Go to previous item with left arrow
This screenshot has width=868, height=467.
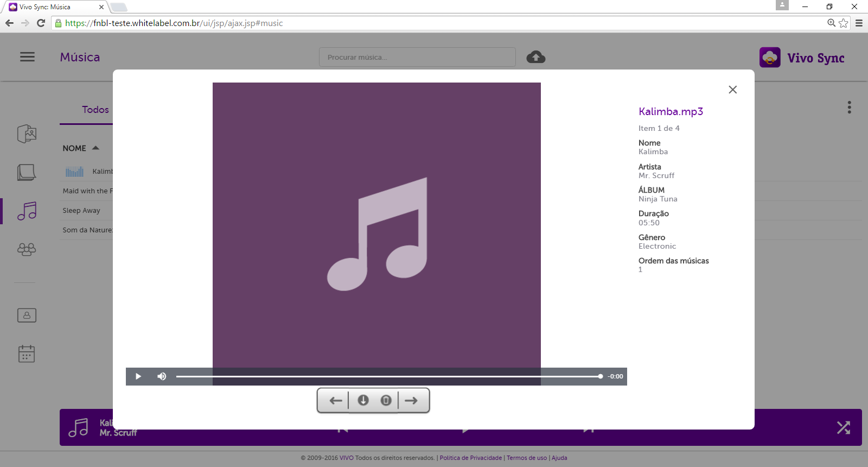(x=336, y=400)
